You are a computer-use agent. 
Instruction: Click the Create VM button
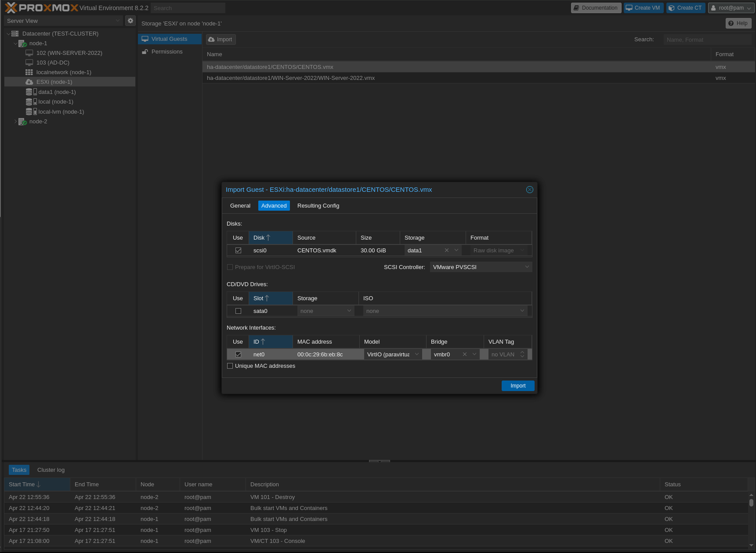click(643, 8)
